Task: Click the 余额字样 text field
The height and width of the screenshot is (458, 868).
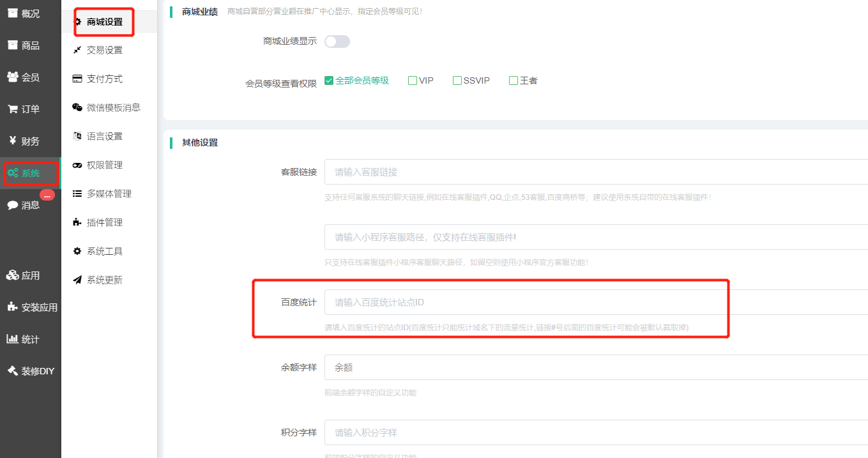Action: pos(595,367)
